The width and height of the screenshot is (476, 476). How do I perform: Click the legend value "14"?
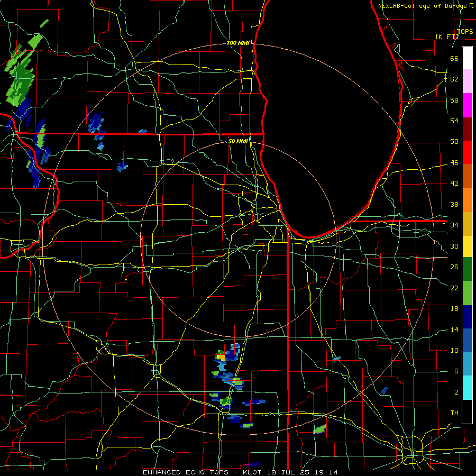454,329
